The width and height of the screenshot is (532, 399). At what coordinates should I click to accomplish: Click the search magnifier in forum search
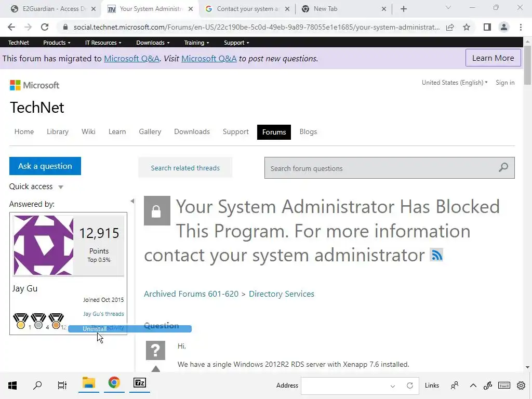pyautogui.click(x=503, y=167)
